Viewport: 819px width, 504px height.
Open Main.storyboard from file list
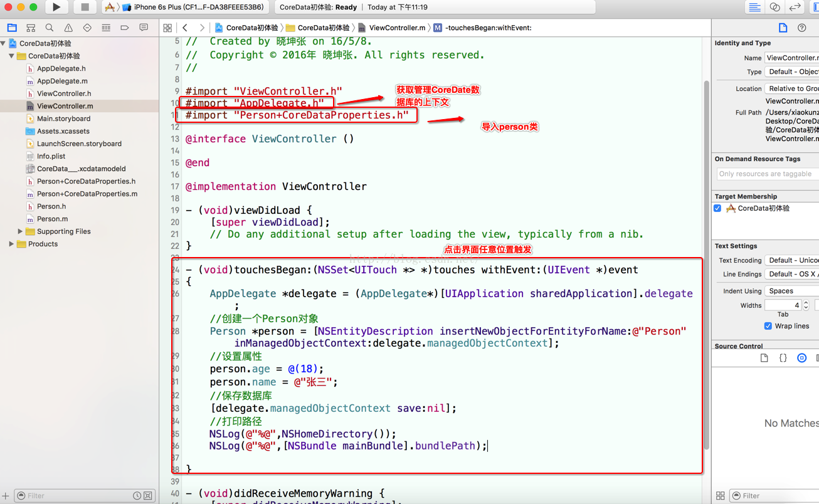click(x=63, y=118)
